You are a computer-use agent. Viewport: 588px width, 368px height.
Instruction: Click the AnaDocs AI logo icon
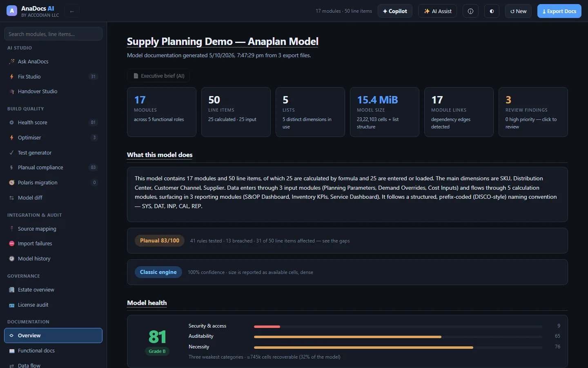[x=12, y=11]
